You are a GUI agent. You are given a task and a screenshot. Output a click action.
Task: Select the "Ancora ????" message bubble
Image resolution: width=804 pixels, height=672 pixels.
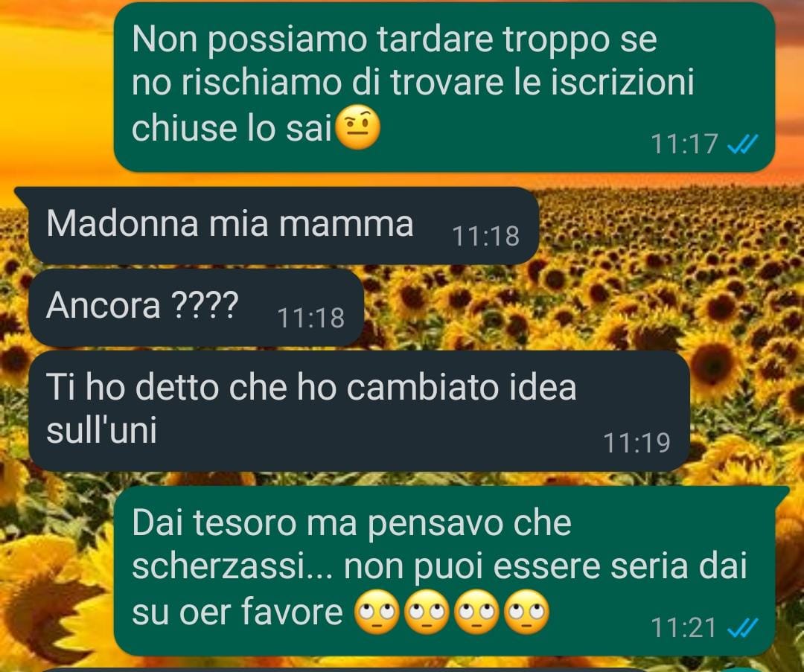click(197, 307)
